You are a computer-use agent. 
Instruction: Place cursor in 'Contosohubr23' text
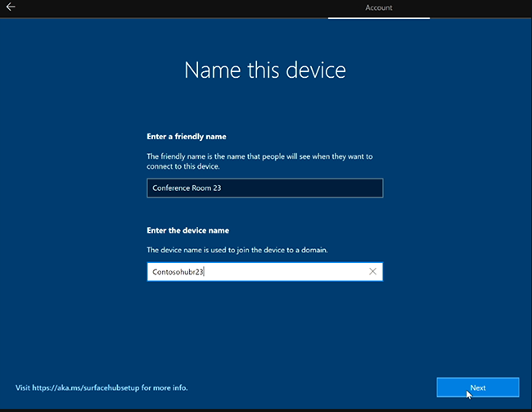coord(178,272)
